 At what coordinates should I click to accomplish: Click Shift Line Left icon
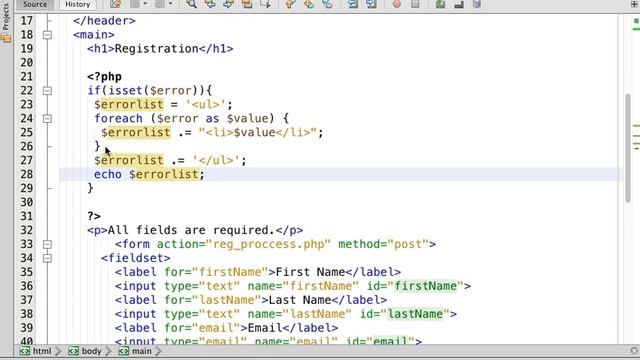click(x=353, y=4)
